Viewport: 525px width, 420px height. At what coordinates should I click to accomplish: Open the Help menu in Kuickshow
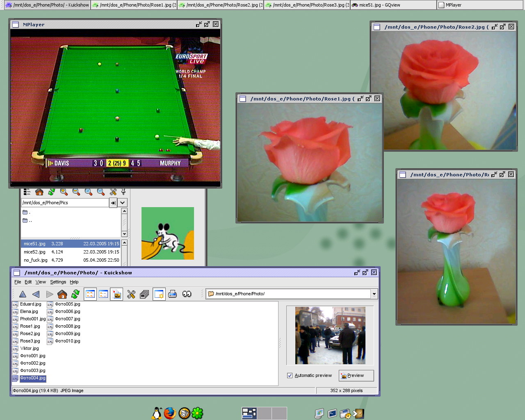point(74,282)
